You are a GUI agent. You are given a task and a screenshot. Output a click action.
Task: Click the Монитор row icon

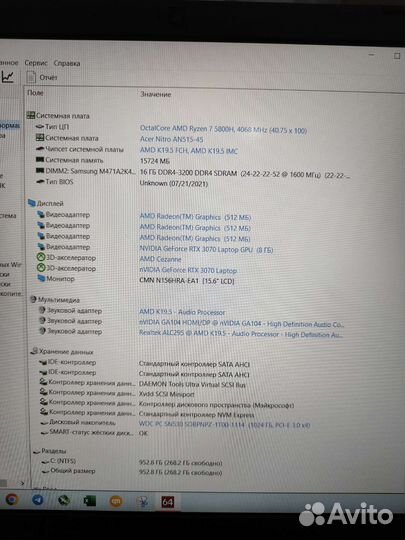pos(41,278)
